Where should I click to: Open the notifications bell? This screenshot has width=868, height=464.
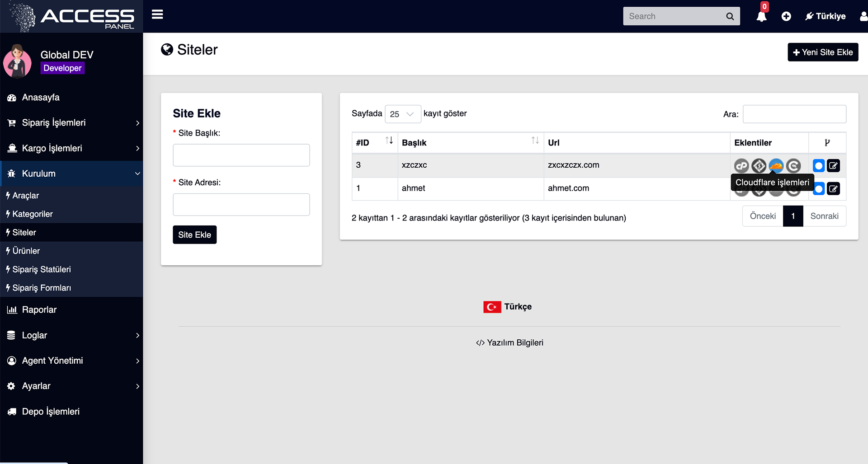761,17
